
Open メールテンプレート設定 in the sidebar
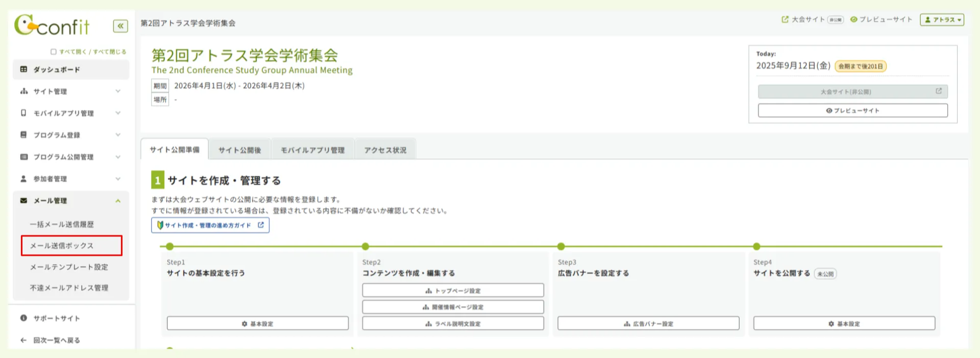click(x=69, y=267)
